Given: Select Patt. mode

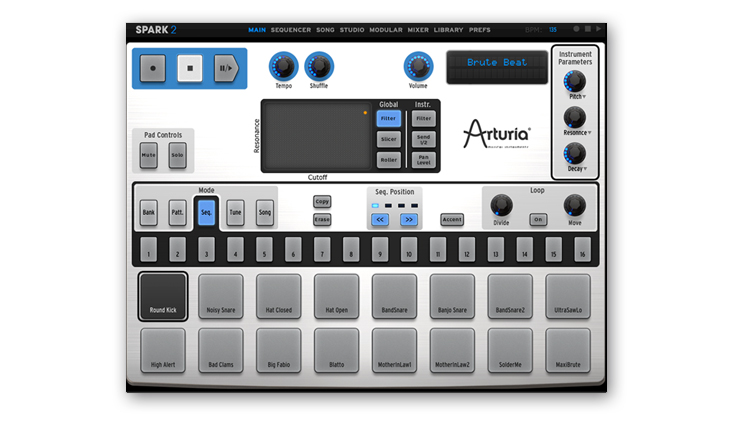Looking at the screenshot, I should click(177, 212).
